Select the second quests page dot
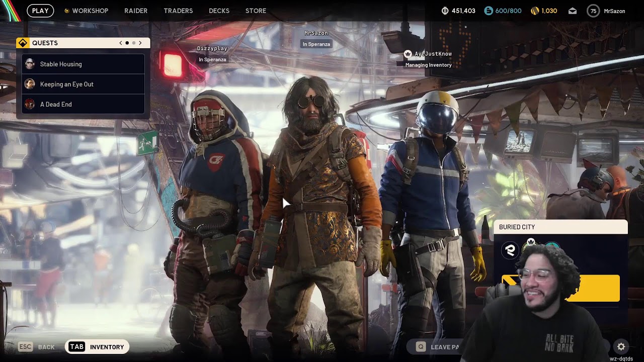Viewport: 644px width, 362px height. tap(134, 43)
